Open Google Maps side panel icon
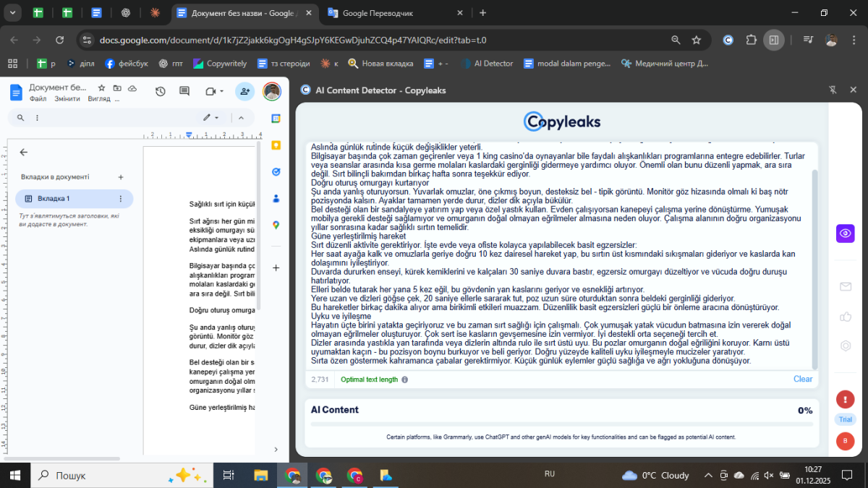Image resolution: width=868 pixels, height=488 pixels. point(276,226)
